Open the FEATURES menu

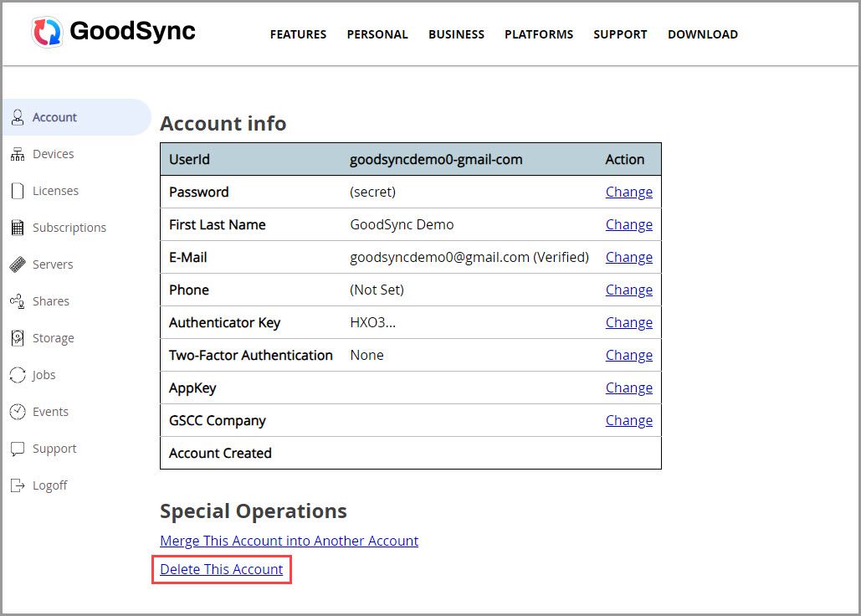[x=298, y=34]
